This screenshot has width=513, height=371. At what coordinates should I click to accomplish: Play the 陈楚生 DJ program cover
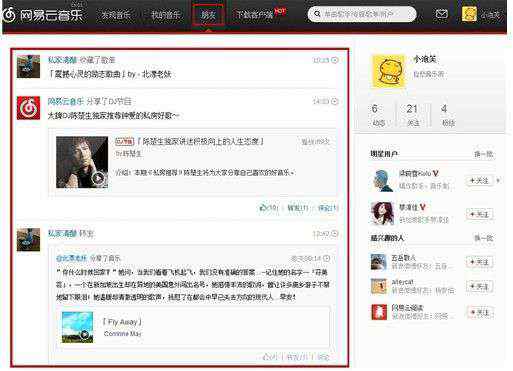click(82, 162)
